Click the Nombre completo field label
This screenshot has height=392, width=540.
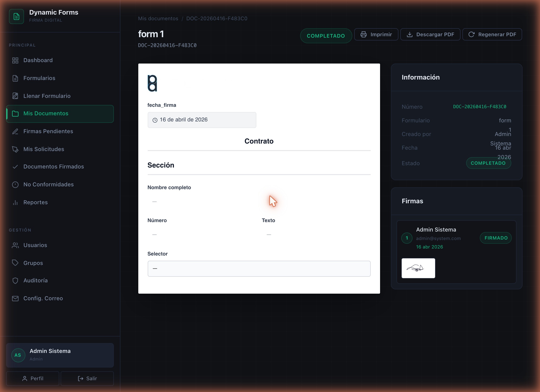pos(169,188)
